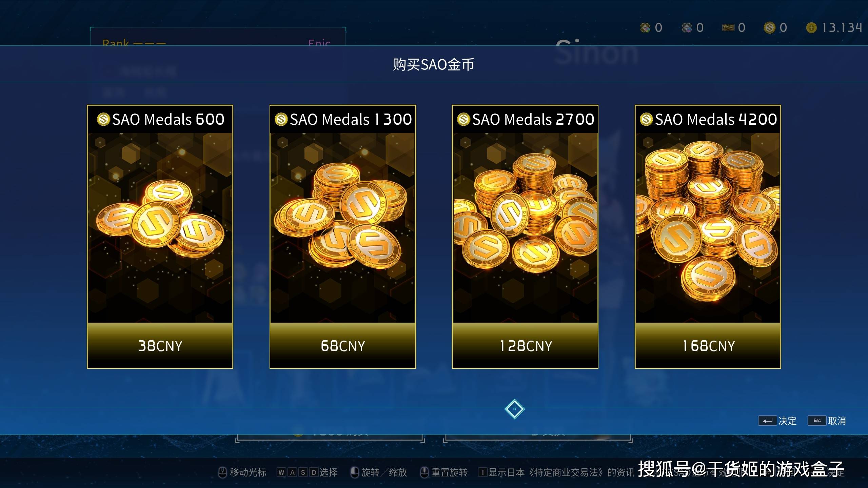Screen dimensions: 868x488
Task: Confirm with the 决定 Enter button
Action: 777,421
